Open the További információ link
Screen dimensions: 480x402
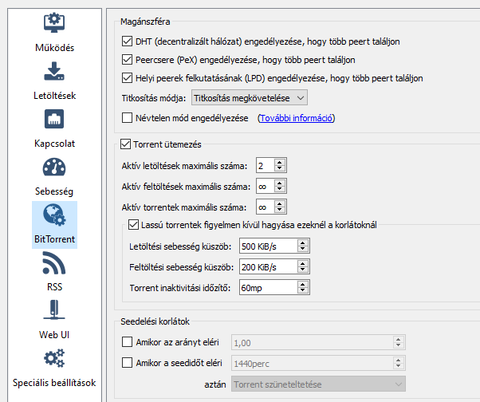coord(296,118)
